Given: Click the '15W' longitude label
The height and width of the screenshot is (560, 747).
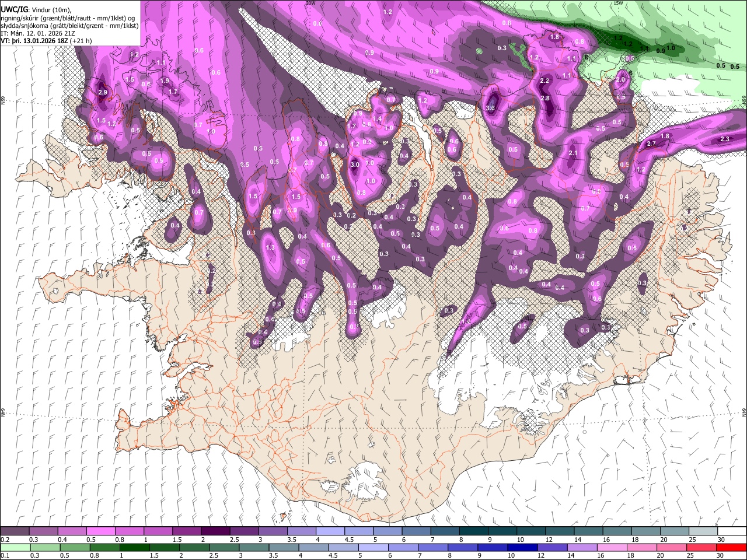Looking at the screenshot, I should (x=617, y=3).
